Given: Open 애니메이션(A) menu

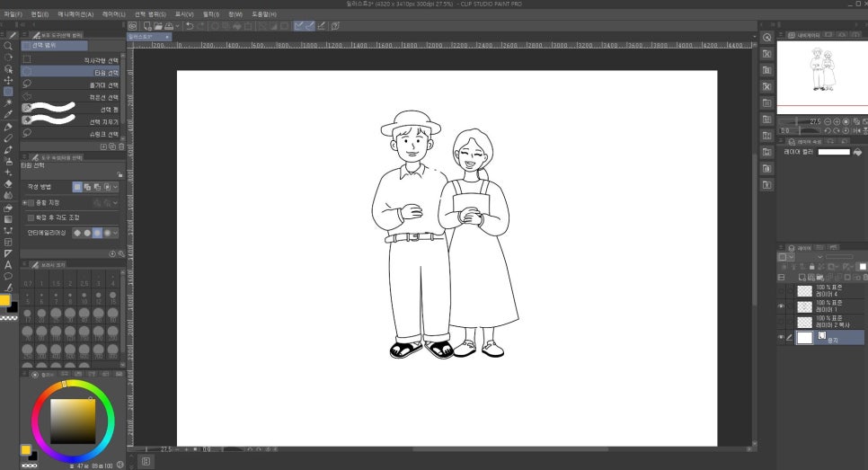Looking at the screenshot, I should click(x=75, y=13).
